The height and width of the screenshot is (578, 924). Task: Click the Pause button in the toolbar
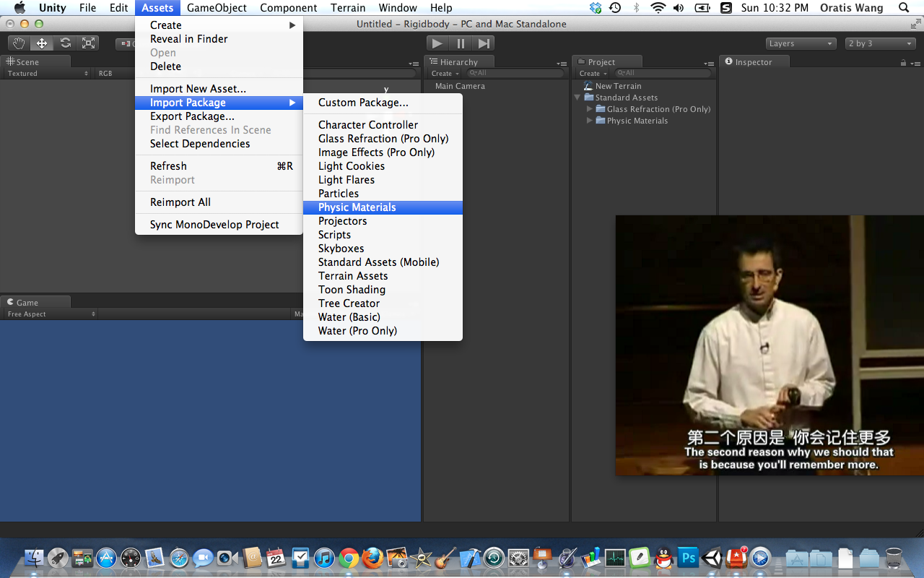tap(461, 43)
